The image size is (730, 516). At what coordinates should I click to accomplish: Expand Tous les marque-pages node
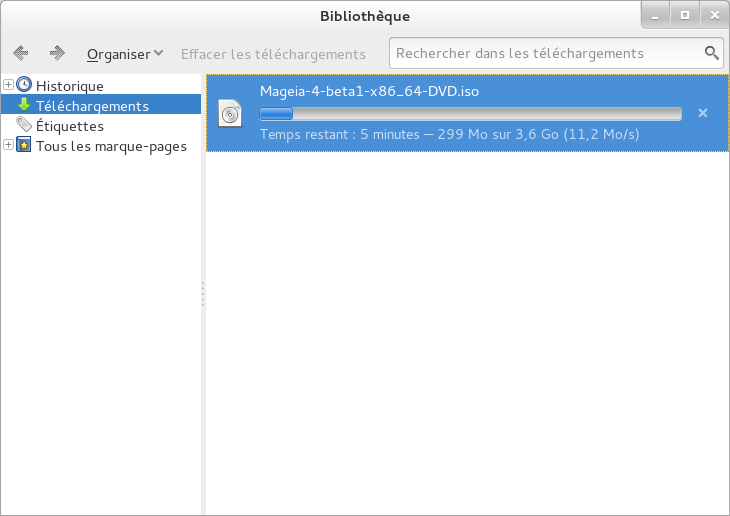point(8,145)
